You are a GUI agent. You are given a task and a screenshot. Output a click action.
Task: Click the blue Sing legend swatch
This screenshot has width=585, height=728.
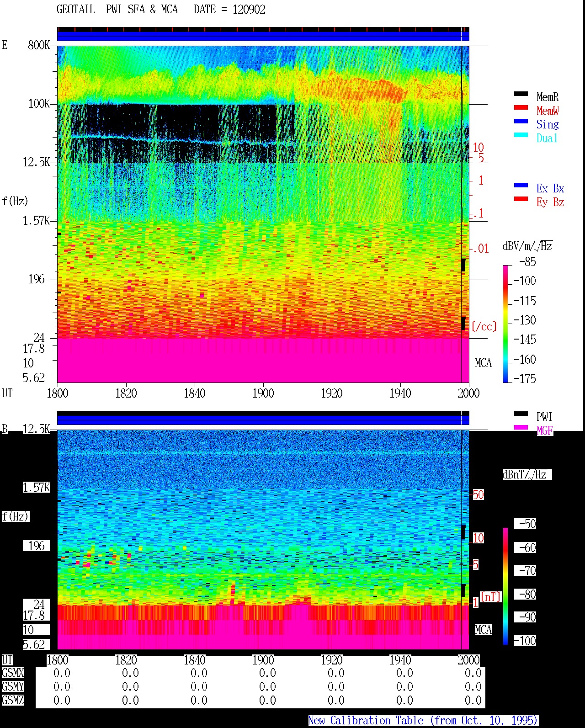click(521, 122)
